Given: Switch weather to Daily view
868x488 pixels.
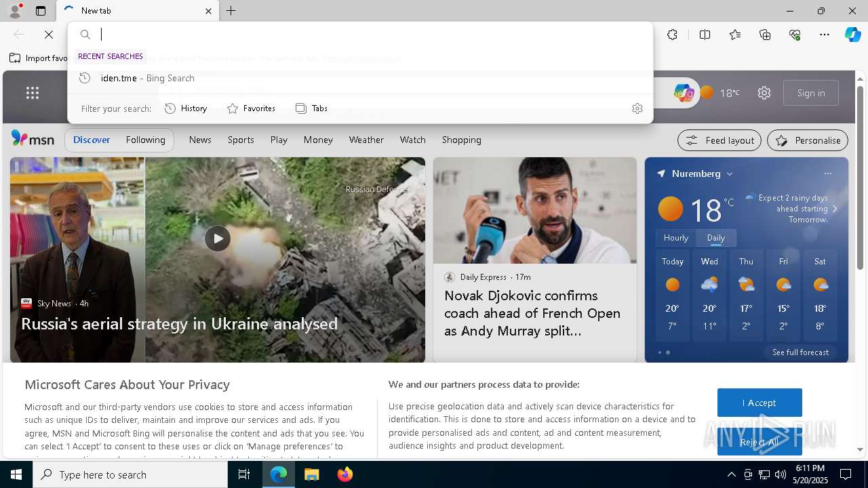Looking at the screenshot, I should pos(716,238).
